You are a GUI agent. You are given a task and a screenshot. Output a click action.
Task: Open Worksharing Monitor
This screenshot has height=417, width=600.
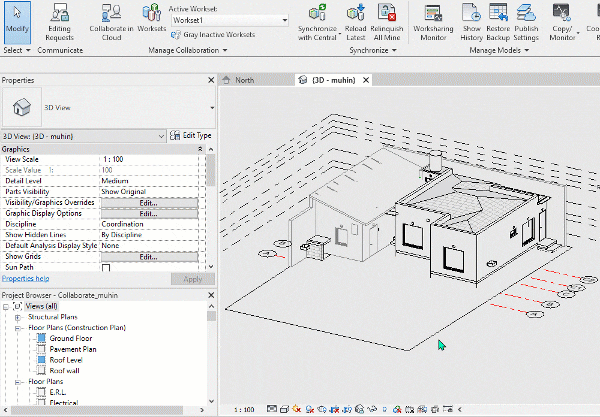click(433, 22)
